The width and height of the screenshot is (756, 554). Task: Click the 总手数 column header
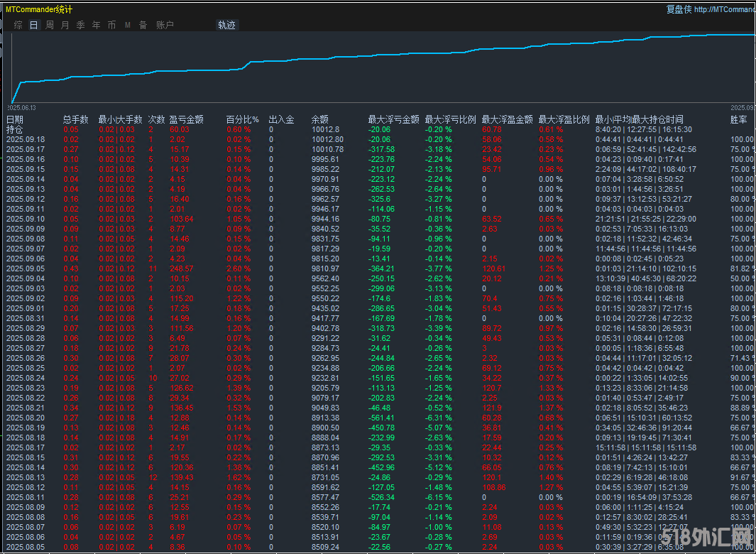75,119
